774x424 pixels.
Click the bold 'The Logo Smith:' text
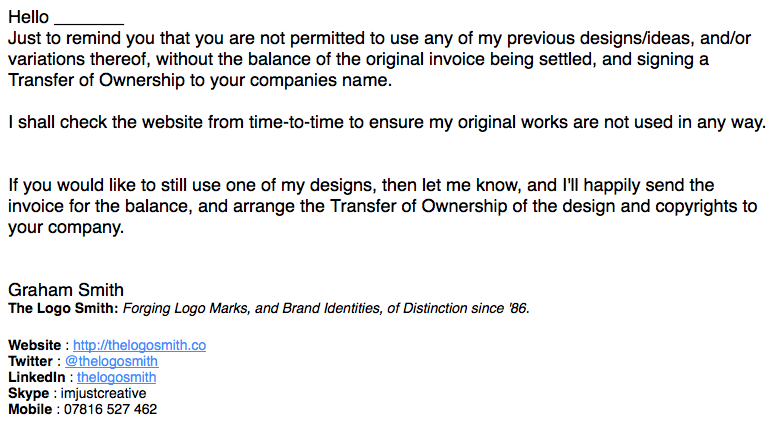(63, 308)
